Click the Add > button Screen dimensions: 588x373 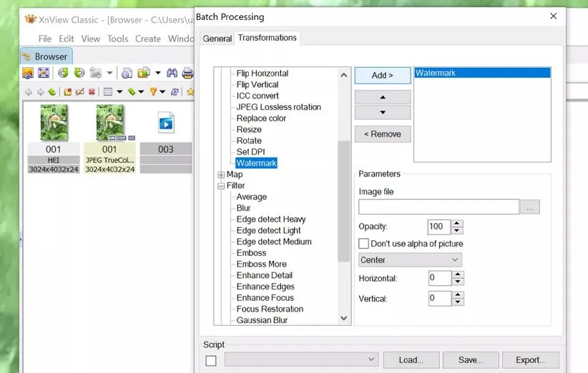pyautogui.click(x=383, y=75)
